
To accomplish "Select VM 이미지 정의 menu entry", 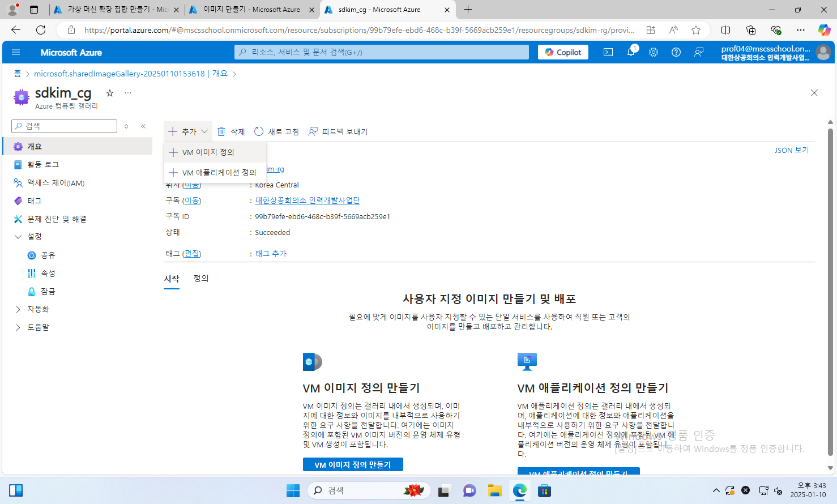I will point(215,152).
